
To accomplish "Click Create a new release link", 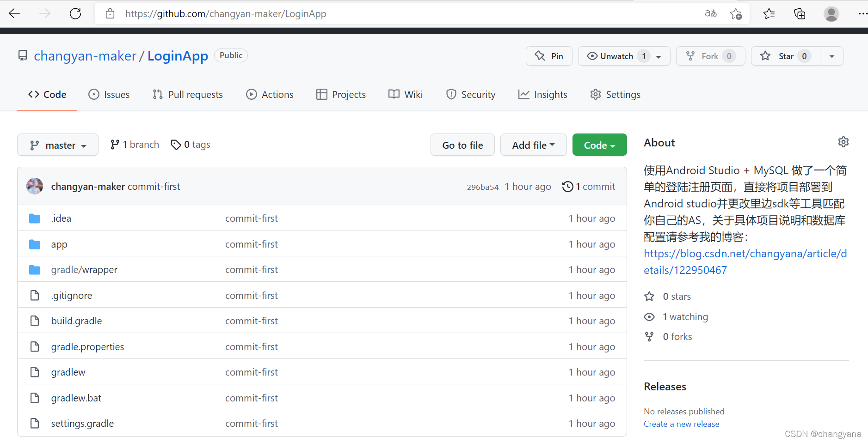I will pyautogui.click(x=681, y=424).
